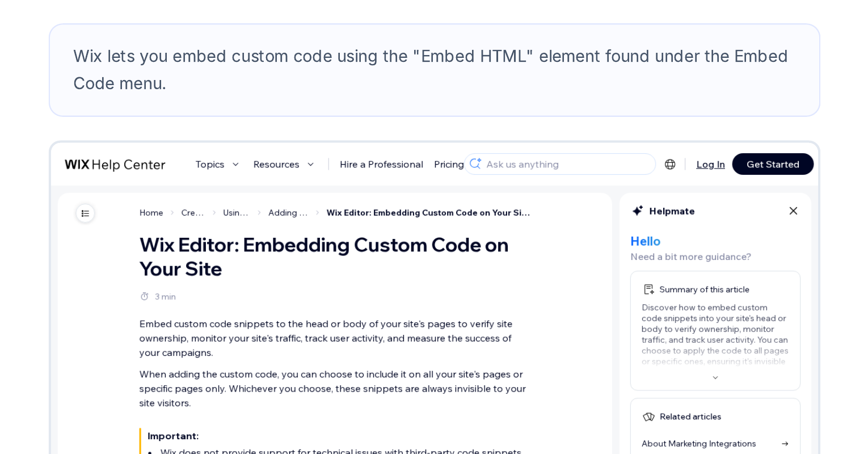Viewport: 868px width, 454px height.
Task: Select Hire a Professional in the navigation
Action: (x=381, y=164)
